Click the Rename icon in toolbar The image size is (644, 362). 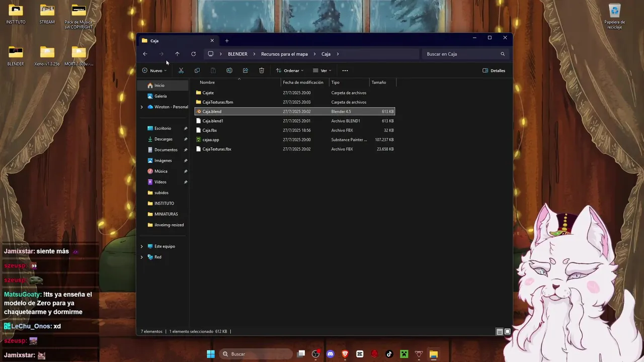229,70
